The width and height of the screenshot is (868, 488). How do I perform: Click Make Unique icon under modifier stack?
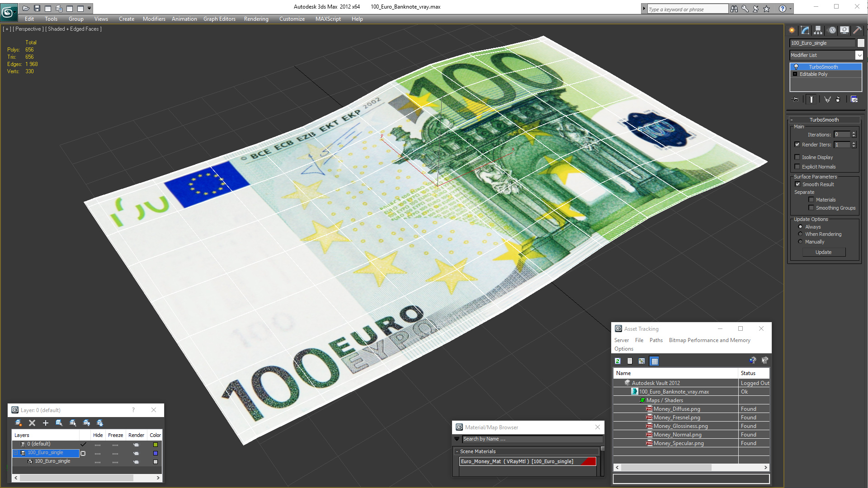pyautogui.click(x=827, y=99)
